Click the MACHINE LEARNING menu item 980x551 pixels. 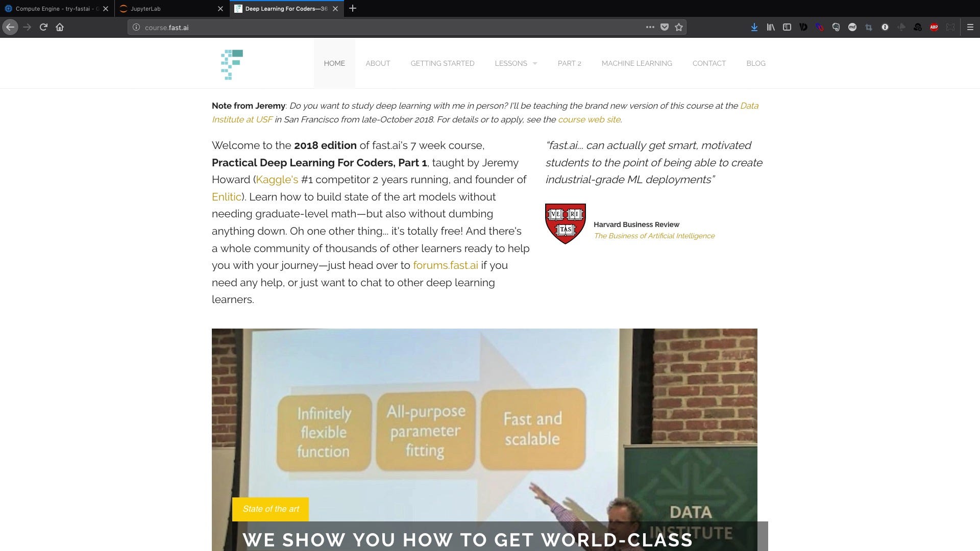pos(636,63)
